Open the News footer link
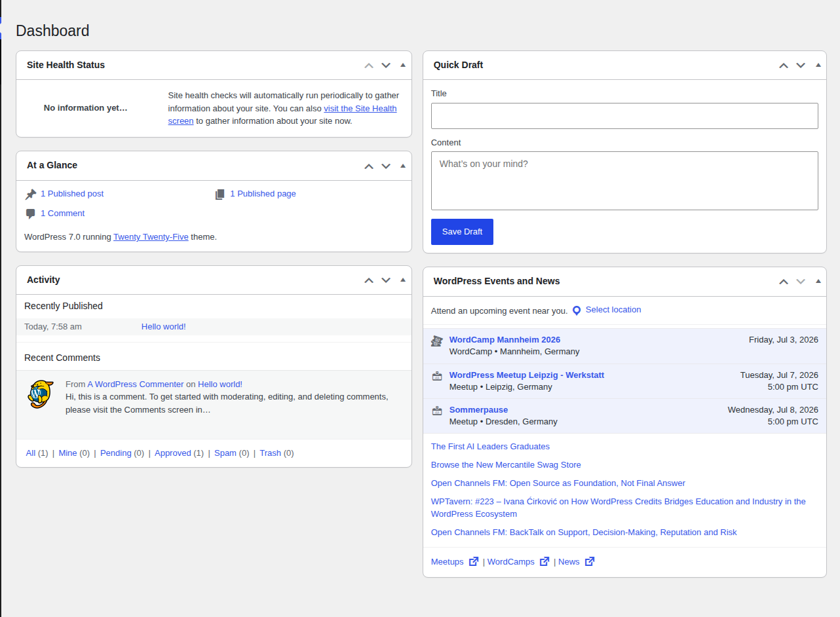This screenshot has height=617, width=840. [569, 562]
